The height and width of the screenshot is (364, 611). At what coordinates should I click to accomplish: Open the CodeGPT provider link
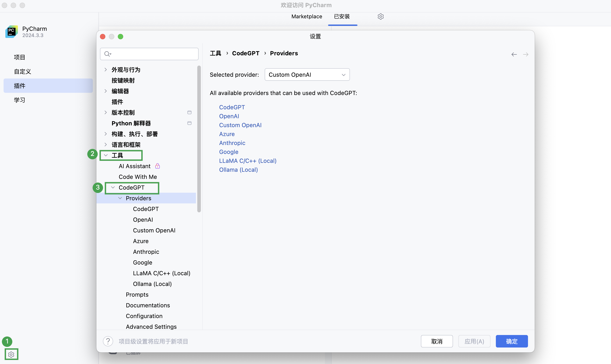click(x=232, y=107)
